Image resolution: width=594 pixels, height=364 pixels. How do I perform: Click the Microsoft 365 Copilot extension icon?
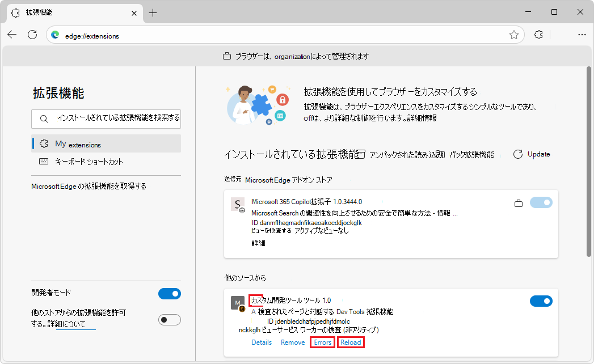[x=238, y=205]
